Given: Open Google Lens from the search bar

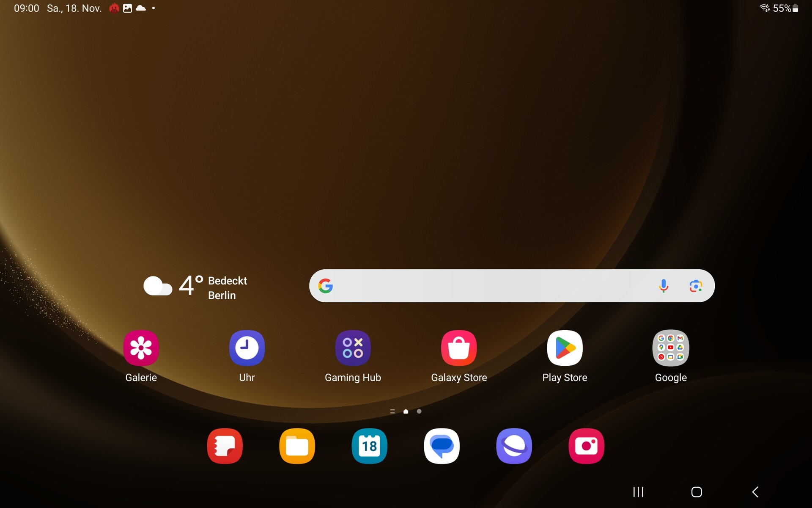Looking at the screenshot, I should click(x=696, y=286).
